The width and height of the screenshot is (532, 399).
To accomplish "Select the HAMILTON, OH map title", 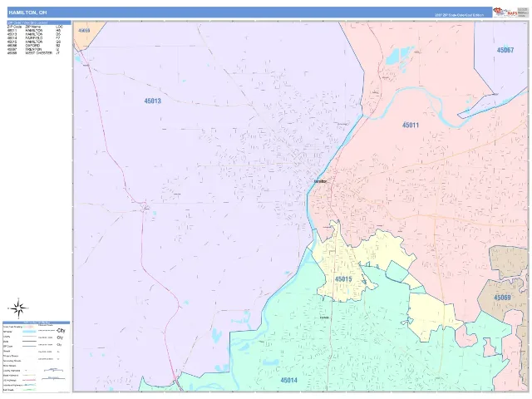I will click(x=27, y=12).
